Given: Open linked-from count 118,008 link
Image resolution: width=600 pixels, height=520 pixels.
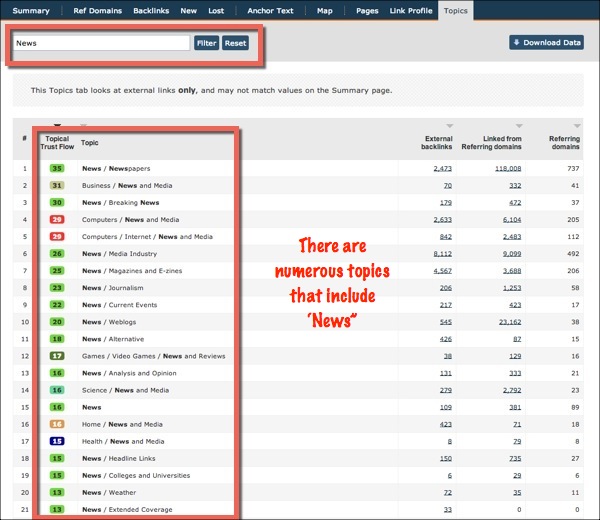Looking at the screenshot, I should click(x=508, y=168).
